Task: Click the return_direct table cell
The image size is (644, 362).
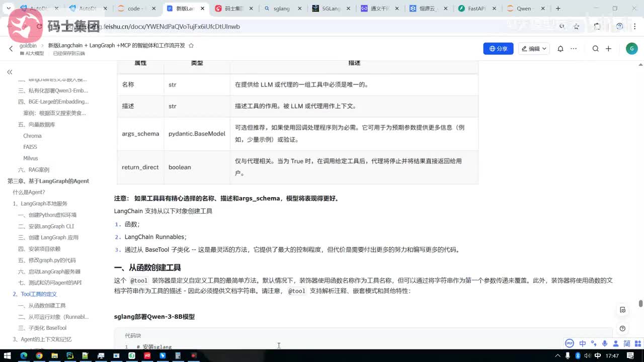Action: (x=140, y=167)
